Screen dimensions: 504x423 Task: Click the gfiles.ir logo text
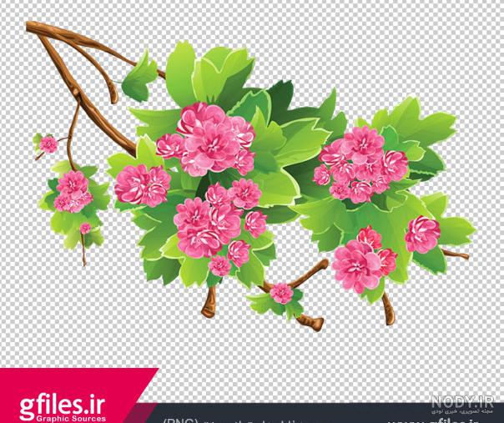point(63,406)
